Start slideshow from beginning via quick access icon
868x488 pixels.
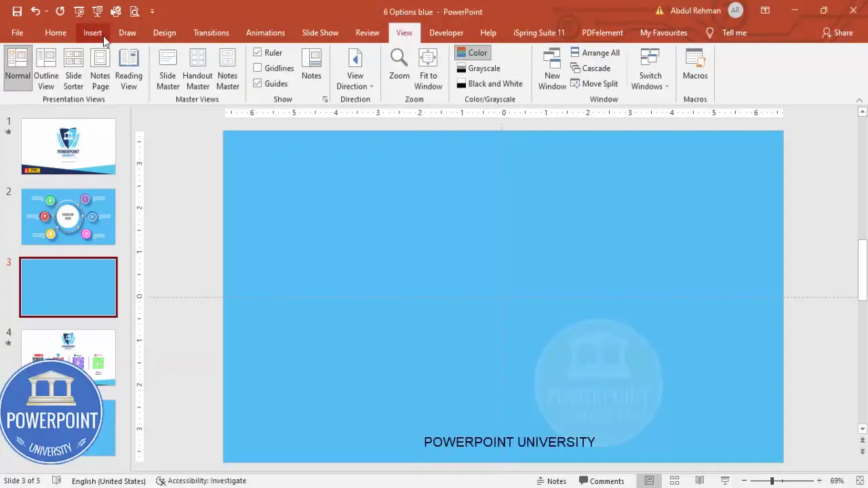tap(79, 12)
